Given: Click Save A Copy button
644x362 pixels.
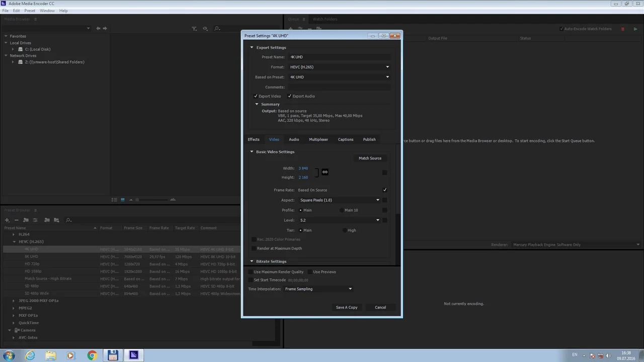Looking at the screenshot, I should point(347,307).
